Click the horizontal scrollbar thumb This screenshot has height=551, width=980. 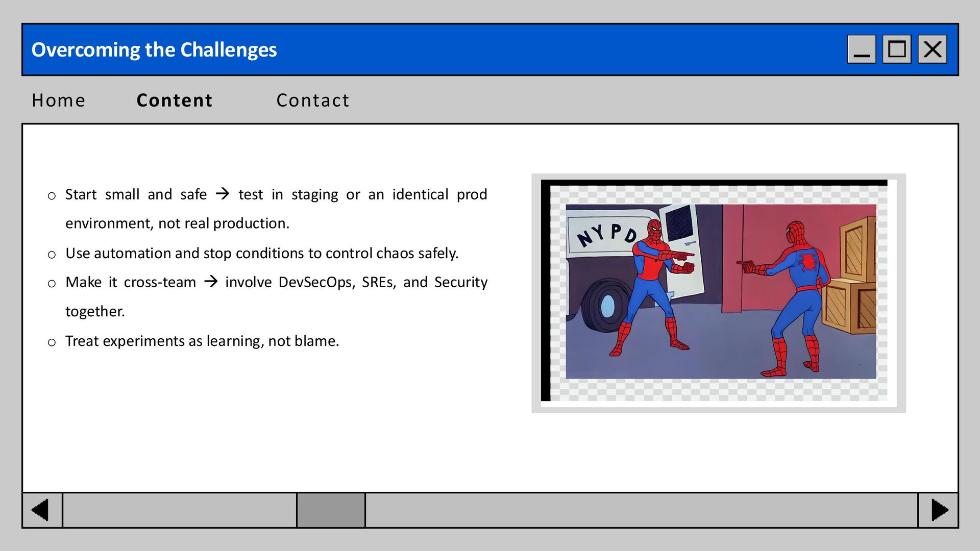pos(331,510)
